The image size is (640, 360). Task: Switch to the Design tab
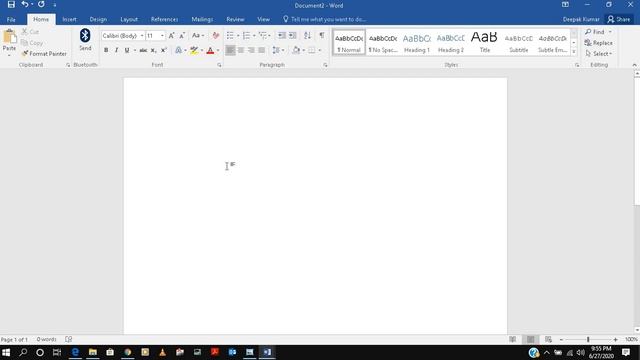pyautogui.click(x=98, y=19)
